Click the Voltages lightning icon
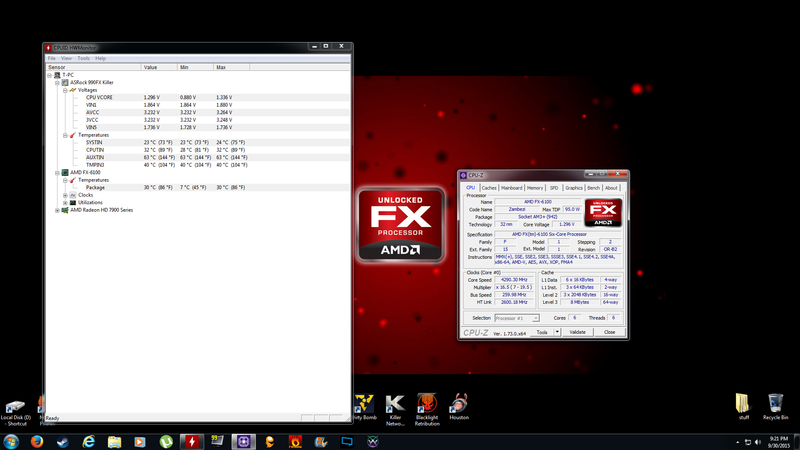The image size is (800, 450). pyautogui.click(x=73, y=90)
